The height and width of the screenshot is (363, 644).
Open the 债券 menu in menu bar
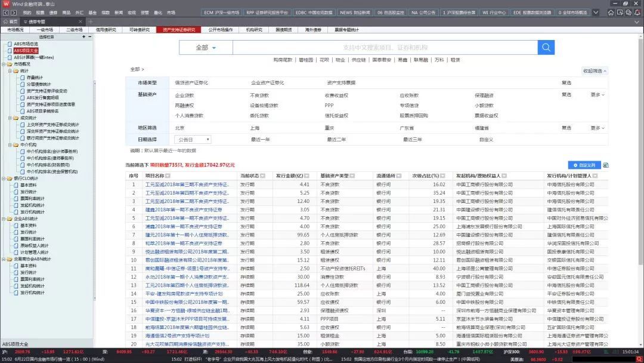pyautogui.click(x=54, y=13)
